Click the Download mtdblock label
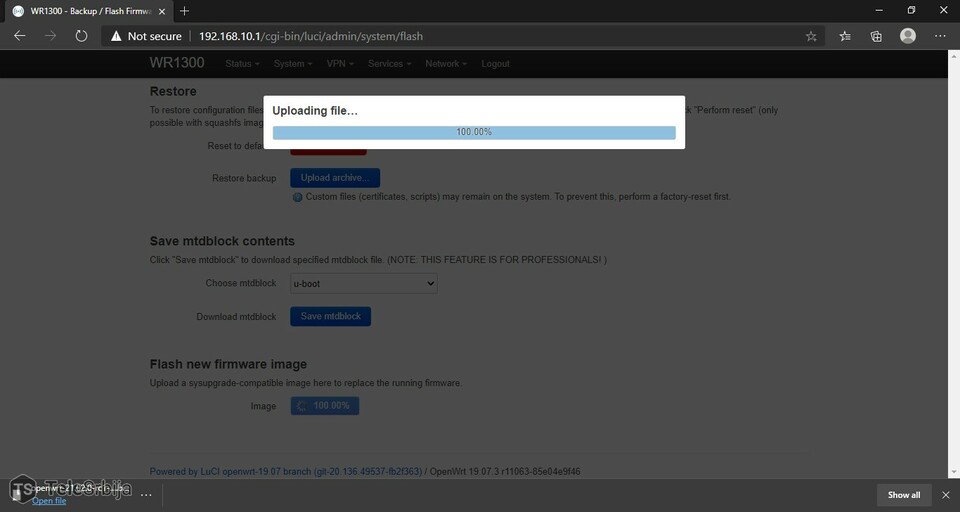The width and height of the screenshot is (960, 512). [236, 317]
